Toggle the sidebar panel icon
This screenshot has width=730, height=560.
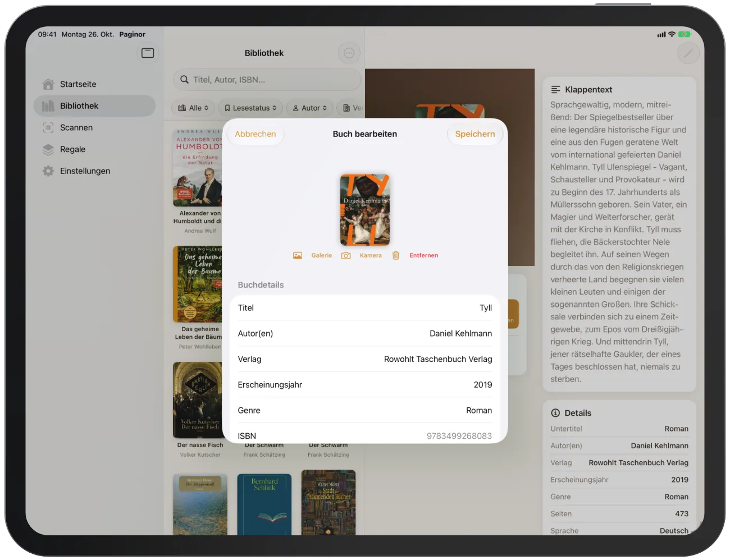coord(148,53)
